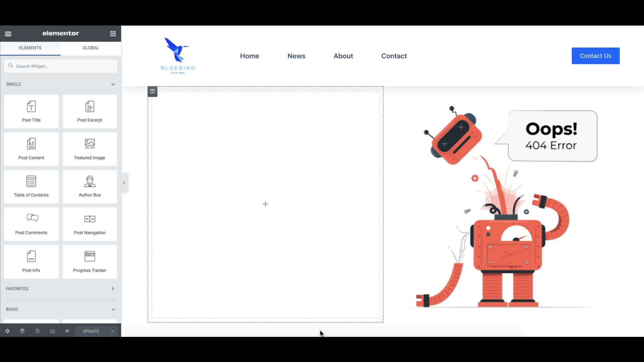Image resolution: width=644 pixels, height=362 pixels.
Task: Expand the BASIC section
Action: (x=112, y=309)
